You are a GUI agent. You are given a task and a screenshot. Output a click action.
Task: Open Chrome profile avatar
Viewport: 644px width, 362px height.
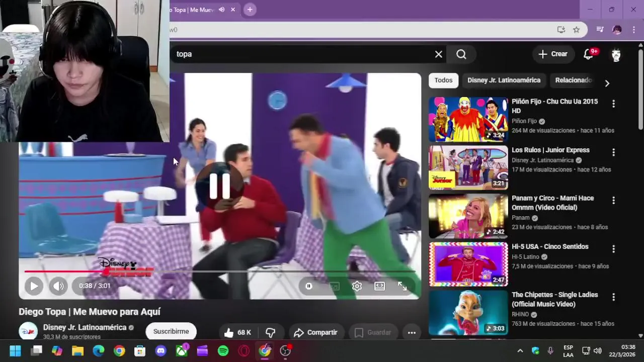point(617,30)
